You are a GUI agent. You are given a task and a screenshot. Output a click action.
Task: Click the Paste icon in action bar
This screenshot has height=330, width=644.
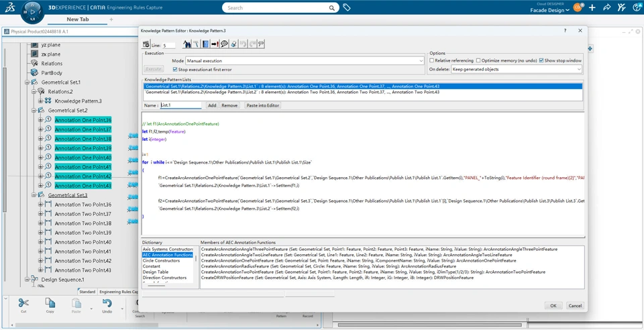[76, 303]
